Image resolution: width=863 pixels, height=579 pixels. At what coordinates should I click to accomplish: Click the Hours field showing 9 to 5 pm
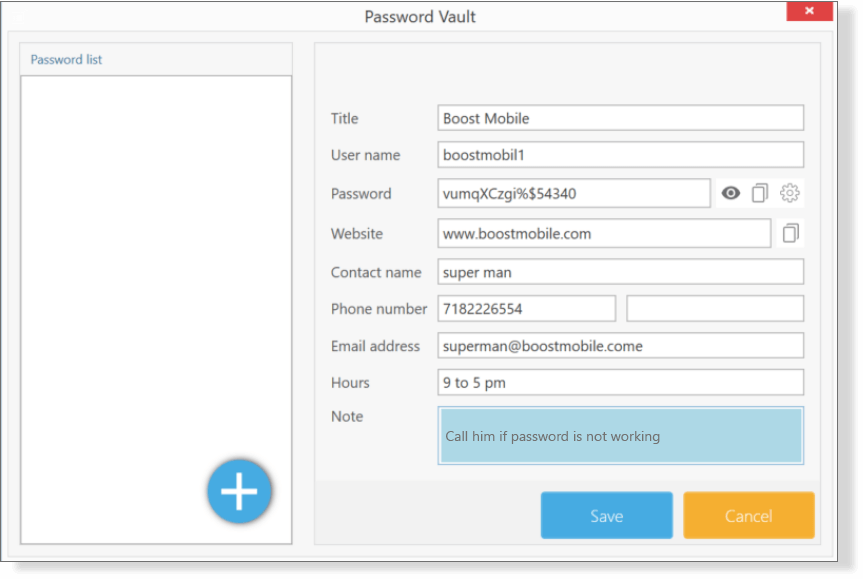click(620, 382)
